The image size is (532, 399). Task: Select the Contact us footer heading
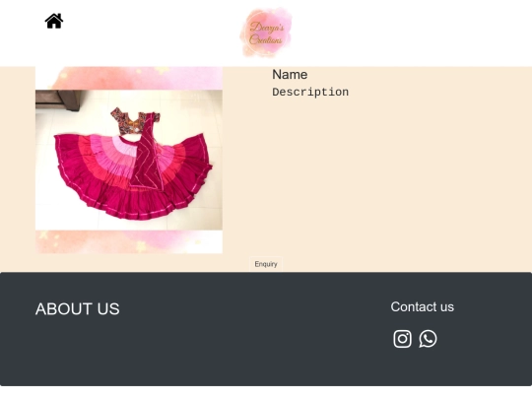[422, 306]
